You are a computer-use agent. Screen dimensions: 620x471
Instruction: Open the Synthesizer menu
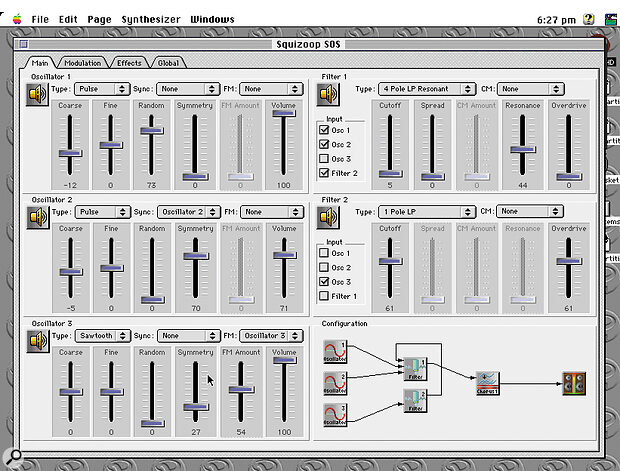click(x=151, y=19)
